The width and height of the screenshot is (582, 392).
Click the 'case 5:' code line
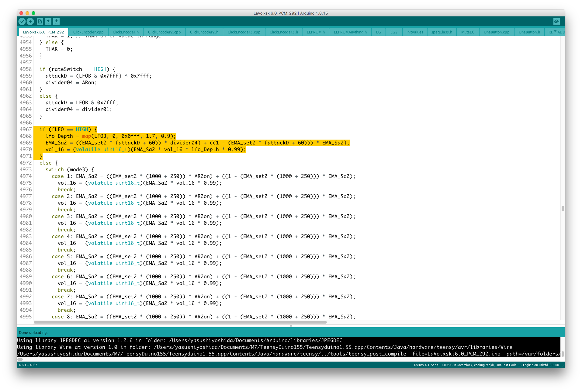click(x=203, y=256)
